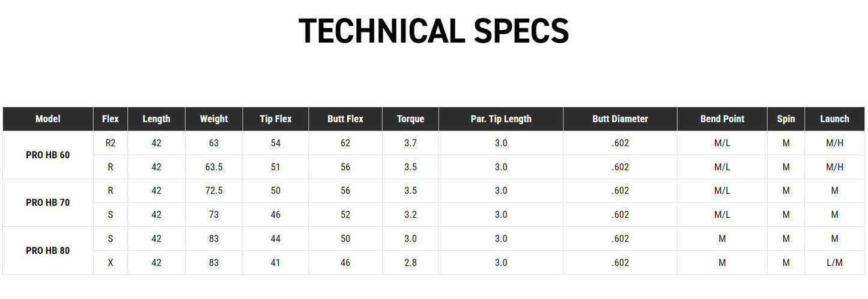
Task: Click the R2 flex cell
Action: tap(111, 143)
